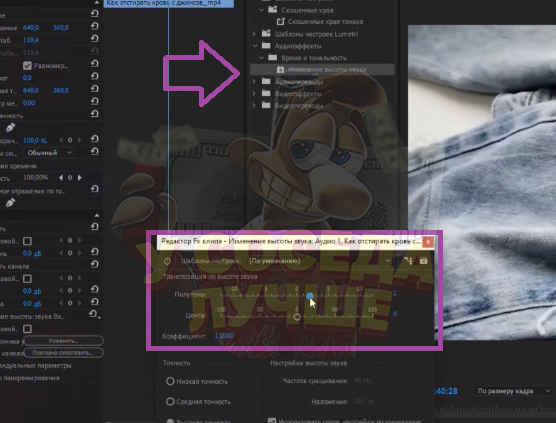Select the 'Видеоэффекты' folder row
Viewport: 556px width, 423px height.
pos(322,94)
